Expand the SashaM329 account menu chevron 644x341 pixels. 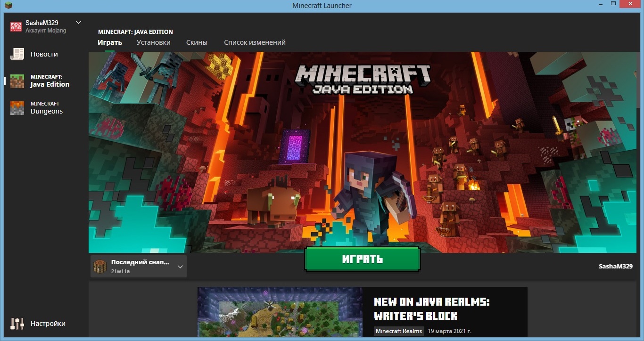(79, 22)
